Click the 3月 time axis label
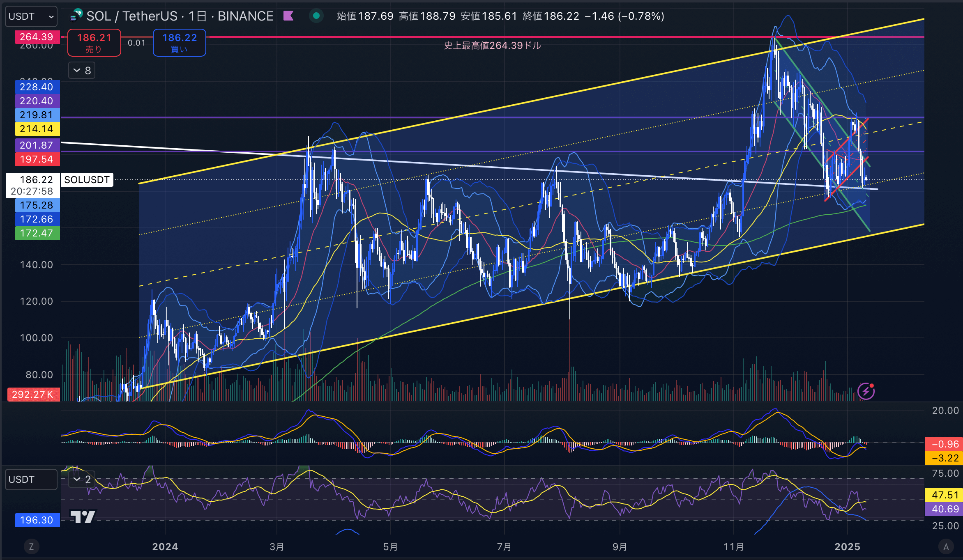Image resolution: width=963 pixels, height=560 pixels. [x=277, y=547]
